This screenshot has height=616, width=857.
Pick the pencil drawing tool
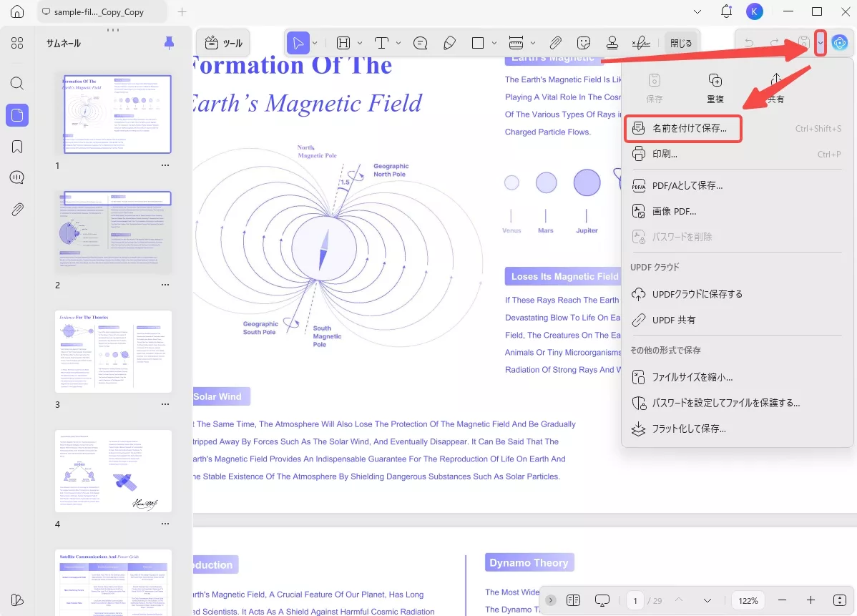449,43
